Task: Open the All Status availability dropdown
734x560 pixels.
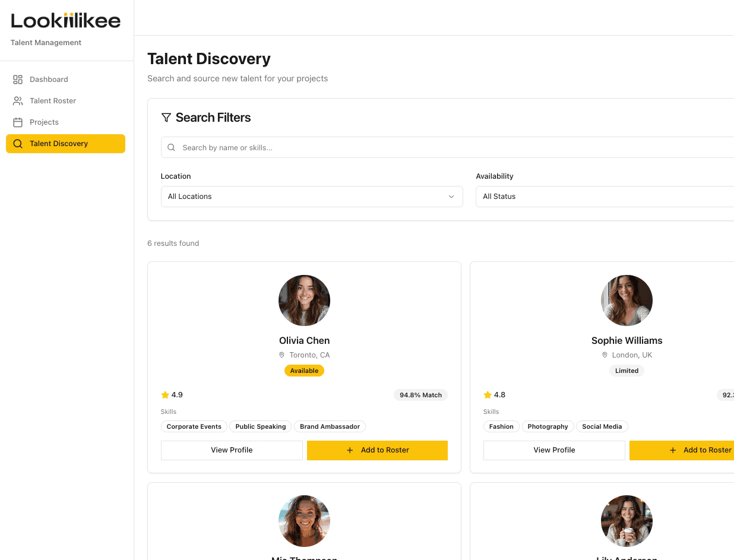Action: (x=605, y=197)
